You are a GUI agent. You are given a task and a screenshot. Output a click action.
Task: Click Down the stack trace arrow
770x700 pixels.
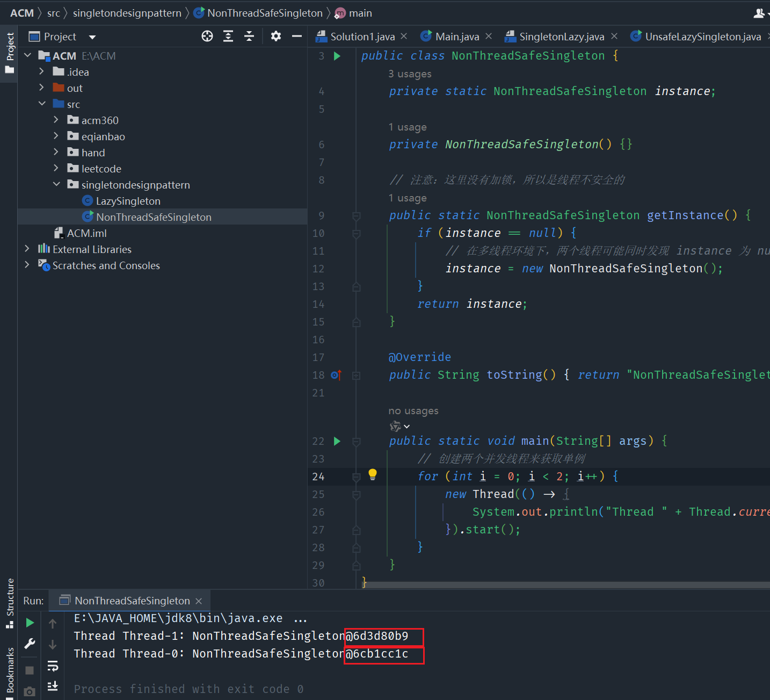pyautogui.click(x=53, y=645)
